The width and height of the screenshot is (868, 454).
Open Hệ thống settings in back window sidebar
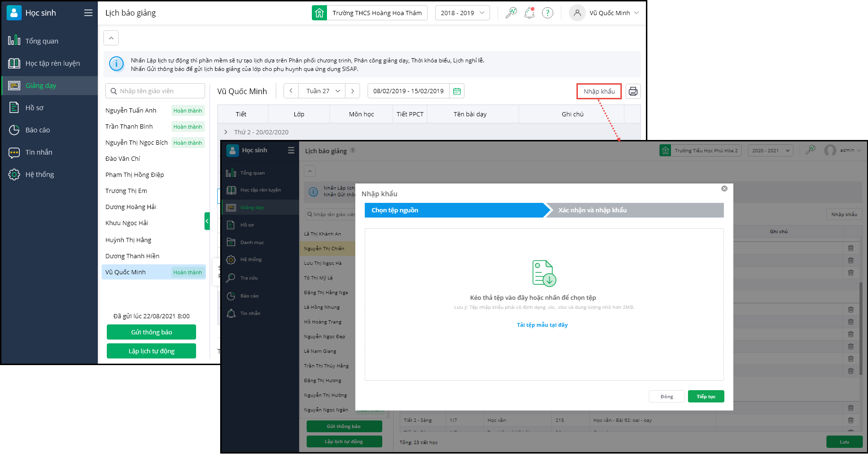point(49,175)
